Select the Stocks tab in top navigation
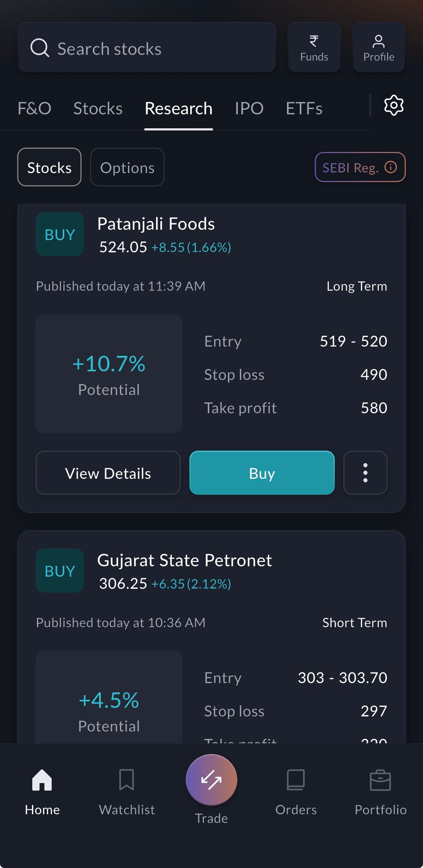The width and height of the screenshot is (423, 868). click(98, 108)
